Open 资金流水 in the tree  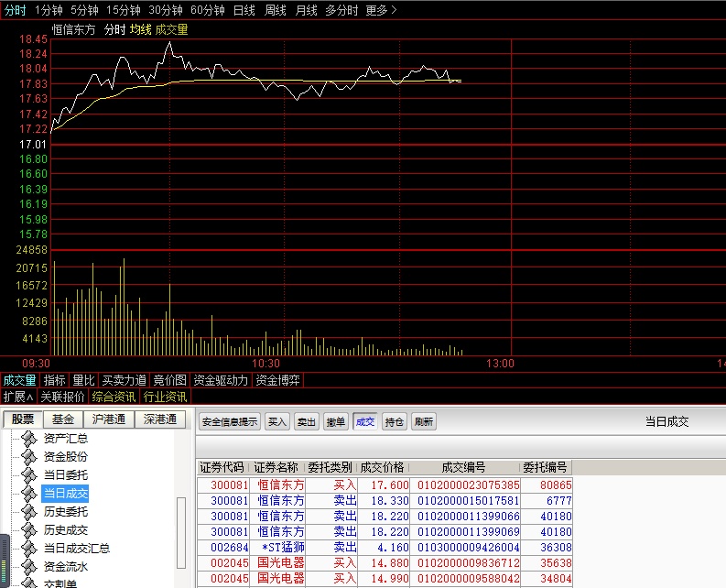click(65, 567)
